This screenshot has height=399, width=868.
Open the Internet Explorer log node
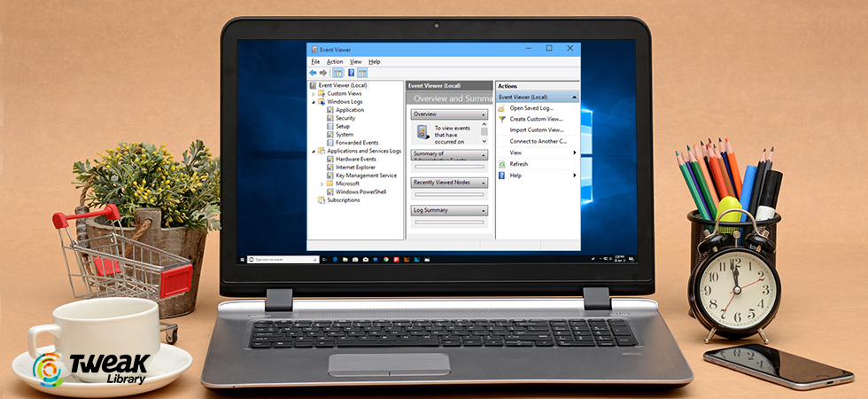click(x=355, y=168)
